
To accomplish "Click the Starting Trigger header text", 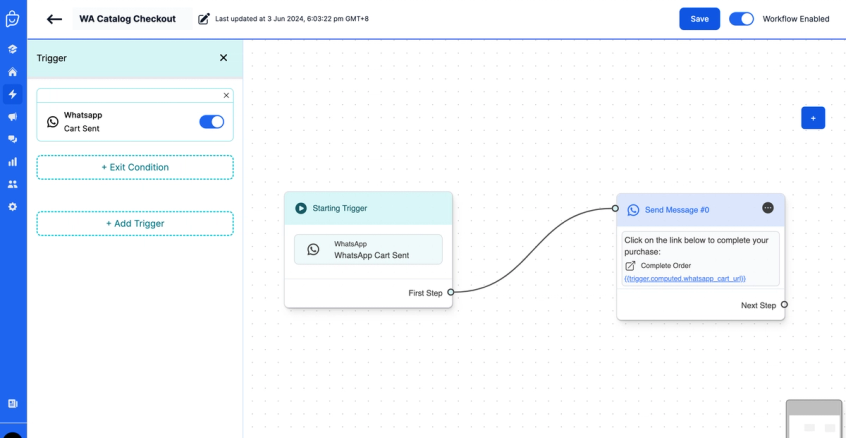I will [340, 208].
